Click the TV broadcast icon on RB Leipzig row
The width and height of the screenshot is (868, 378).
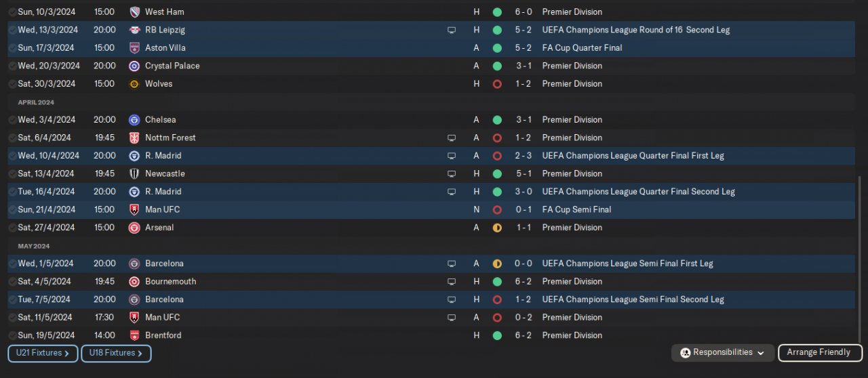coord(452,30)
